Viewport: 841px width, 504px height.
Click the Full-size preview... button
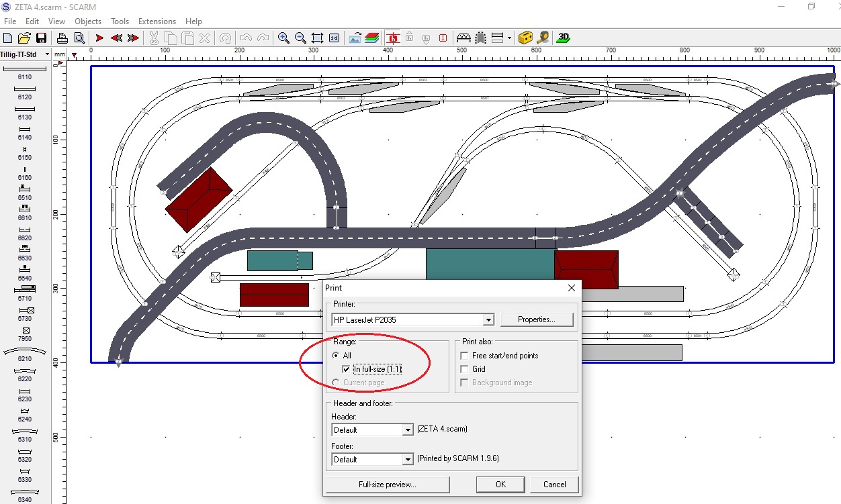(387, 485)
